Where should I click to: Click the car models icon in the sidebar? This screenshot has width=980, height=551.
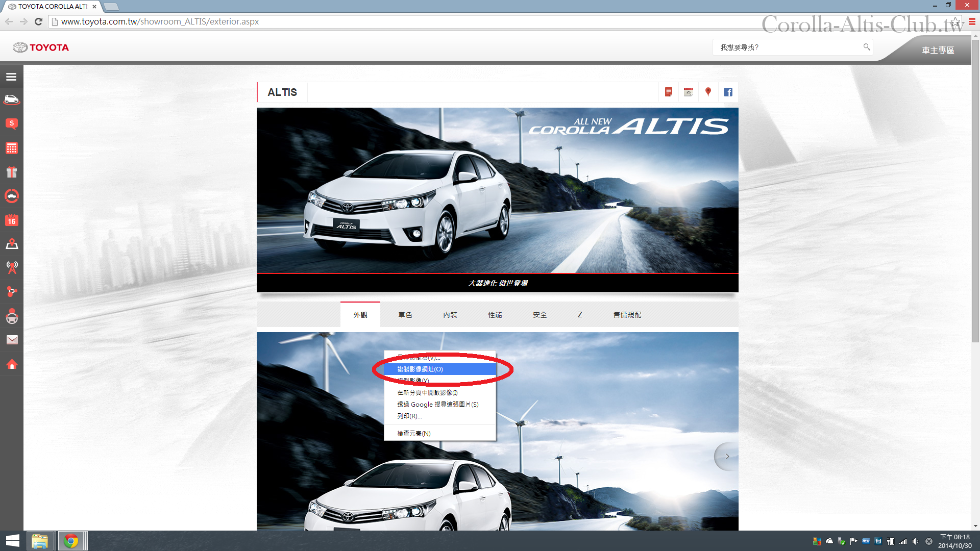point(11,100)
